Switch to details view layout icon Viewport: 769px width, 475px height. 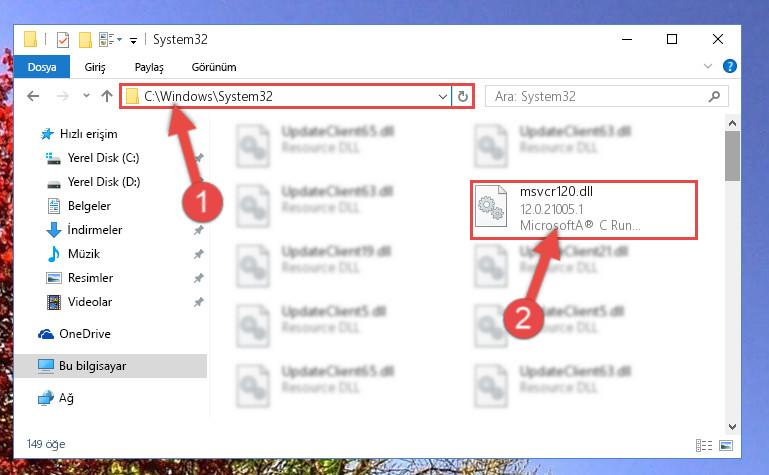click(704, 445)
